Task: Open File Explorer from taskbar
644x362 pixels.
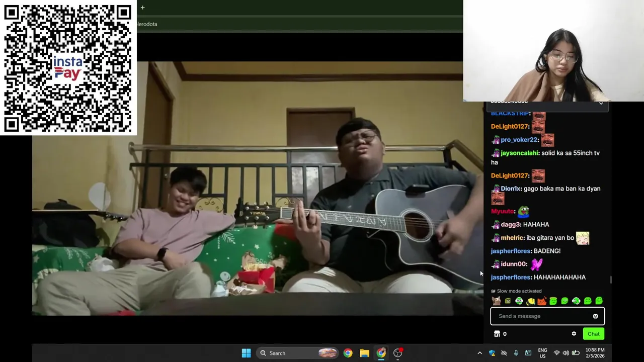Action: pyautogui.click(x=364, y=353)
